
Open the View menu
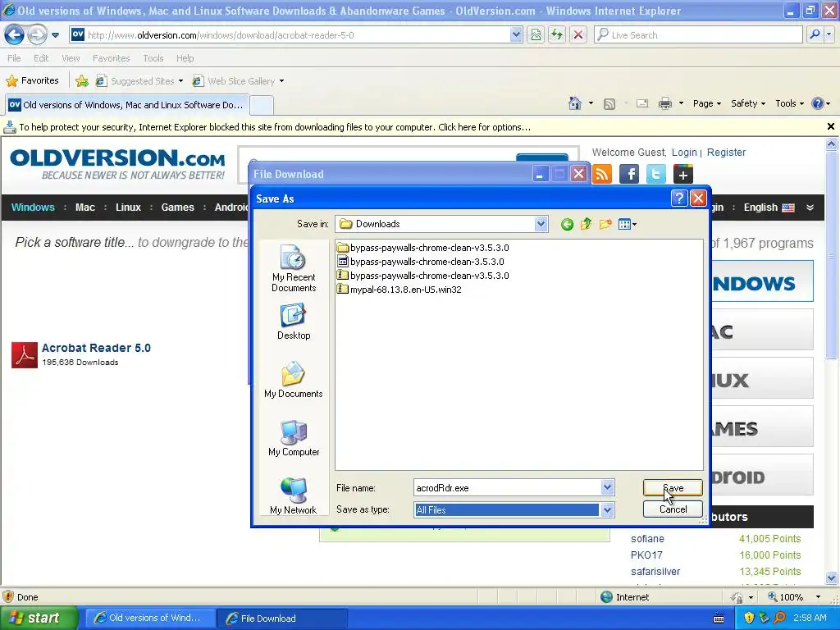point(71,58)
